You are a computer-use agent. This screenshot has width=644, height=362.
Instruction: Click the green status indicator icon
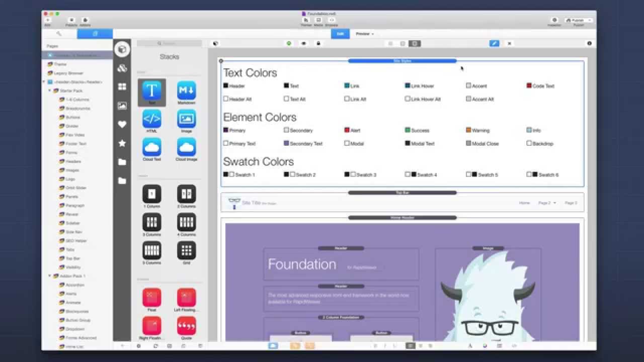point(289,43)
